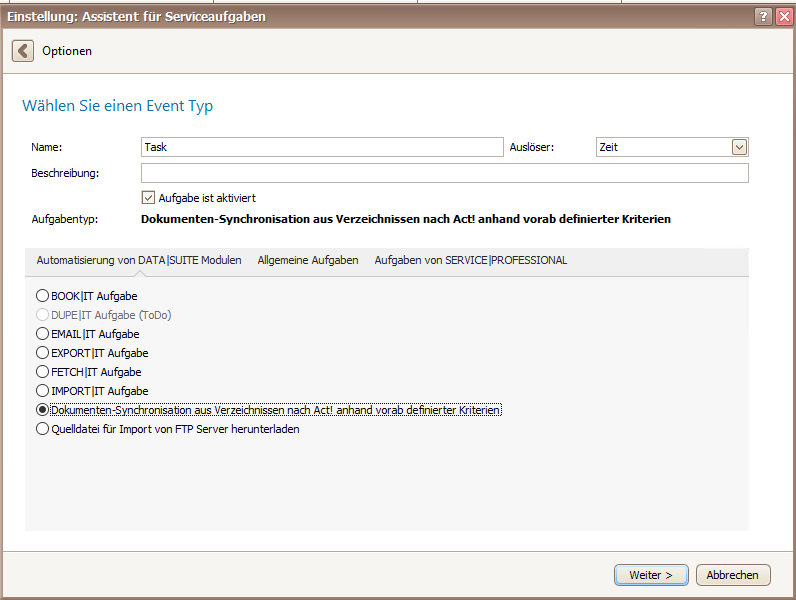Screen dimensions: 796x600
Task: Select Dokumenten-Synchronisation radio button
Action: click(x=43, y=409)
